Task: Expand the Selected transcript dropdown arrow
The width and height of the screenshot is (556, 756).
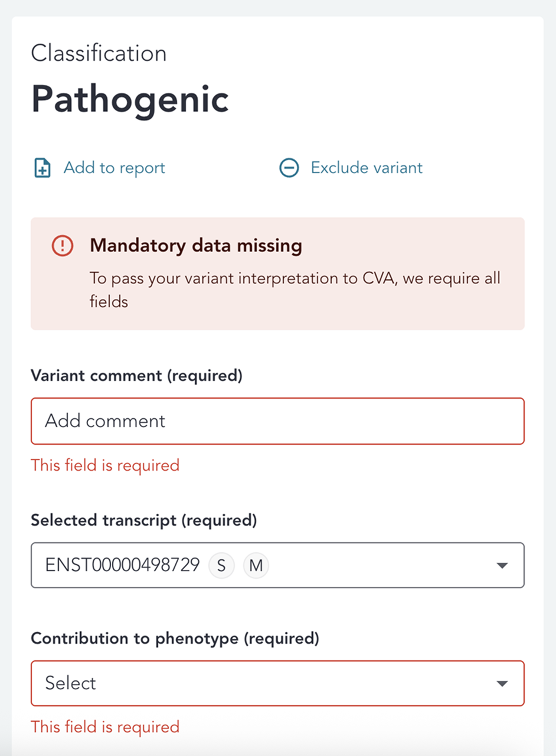Action: 502,566
